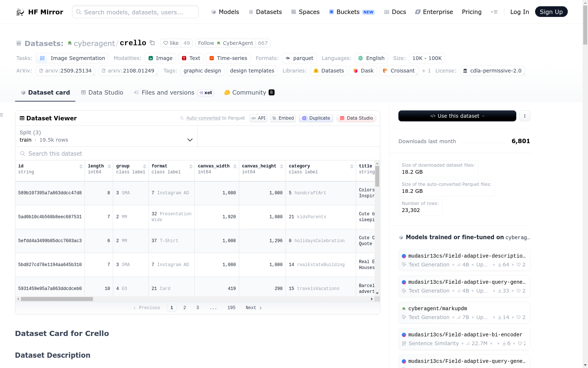The height and width of the screenshot is (368, 588).
Task: Expand the Split train dropdown
Action: click(x=106, y=136)
